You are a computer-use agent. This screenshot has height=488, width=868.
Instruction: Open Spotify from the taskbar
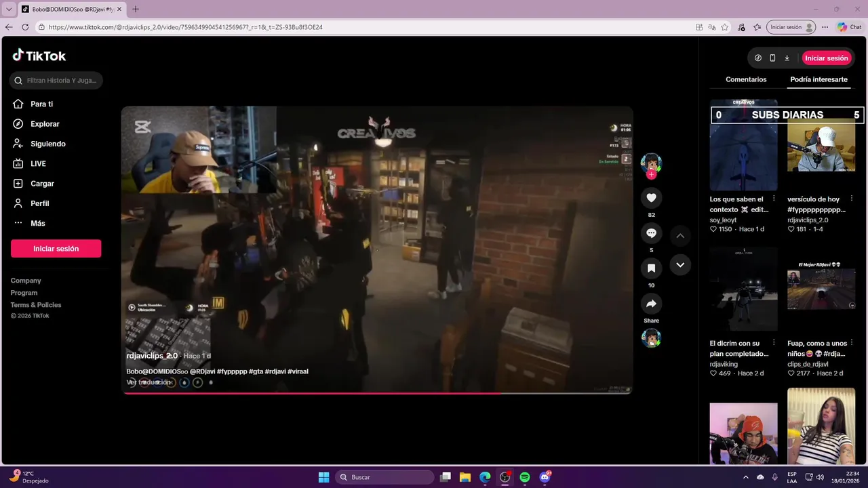click(525, 477)
